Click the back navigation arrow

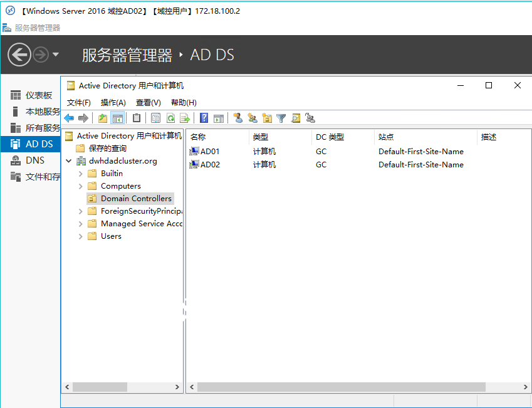point(69,118)
